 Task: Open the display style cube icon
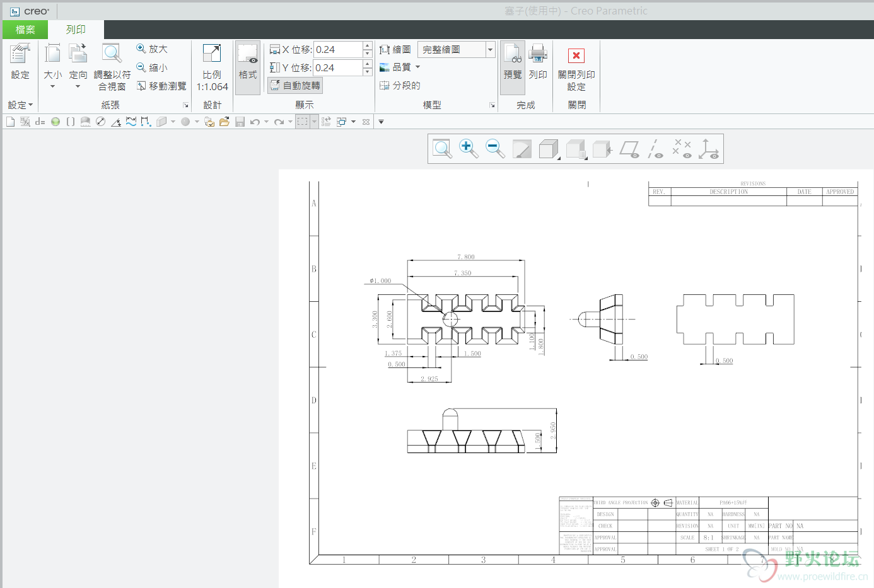pos(549,149)
